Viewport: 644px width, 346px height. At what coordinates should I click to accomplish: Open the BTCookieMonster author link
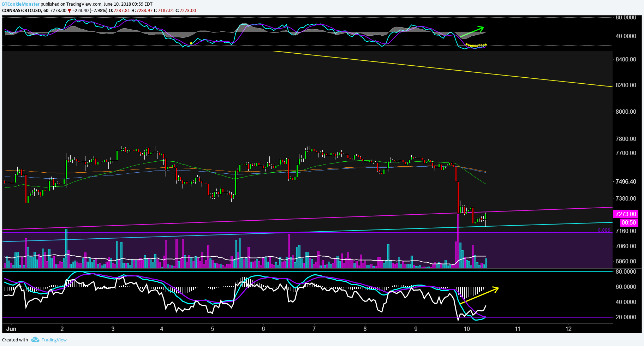[21, 4]
